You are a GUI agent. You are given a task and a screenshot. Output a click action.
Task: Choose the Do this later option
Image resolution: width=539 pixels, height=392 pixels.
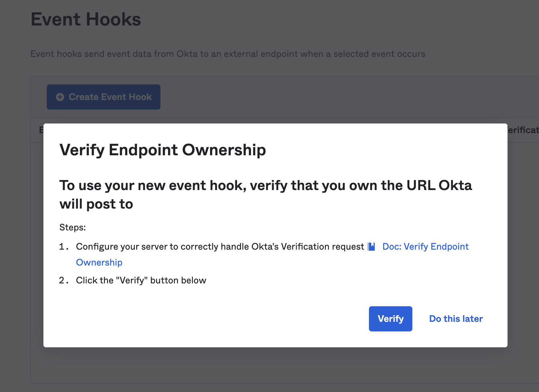point(456,318)
